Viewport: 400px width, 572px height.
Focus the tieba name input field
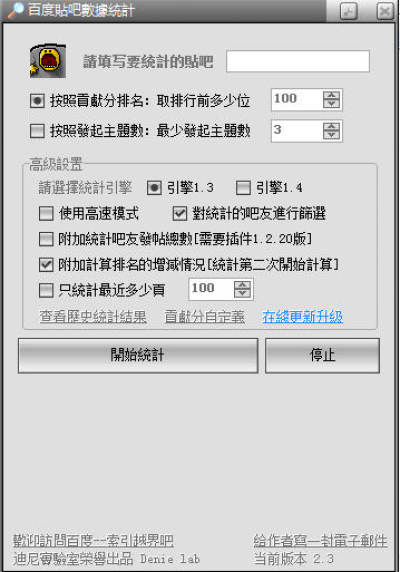[298, 61]
